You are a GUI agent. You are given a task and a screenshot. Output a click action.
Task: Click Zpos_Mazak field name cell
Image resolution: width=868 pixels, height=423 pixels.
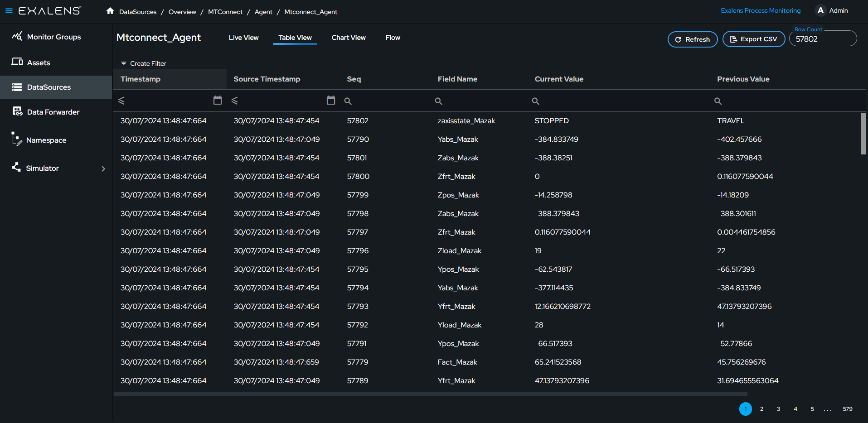click(458, 195)
